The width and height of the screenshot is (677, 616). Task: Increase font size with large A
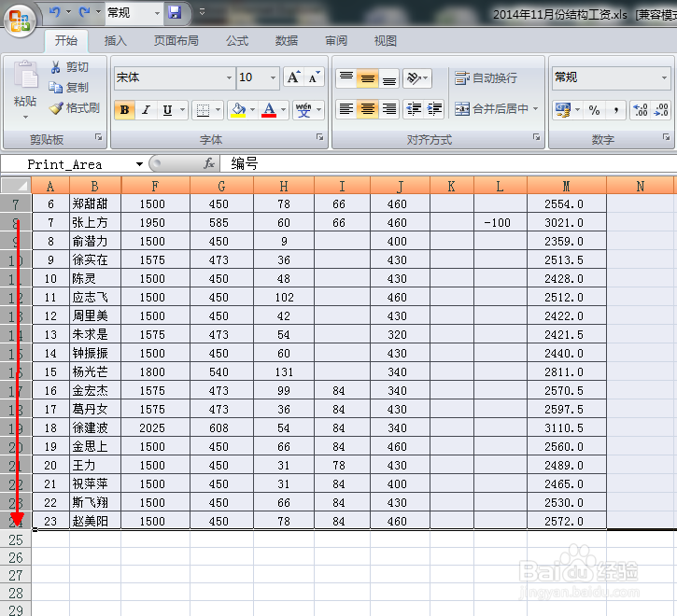tap(293, 77)
